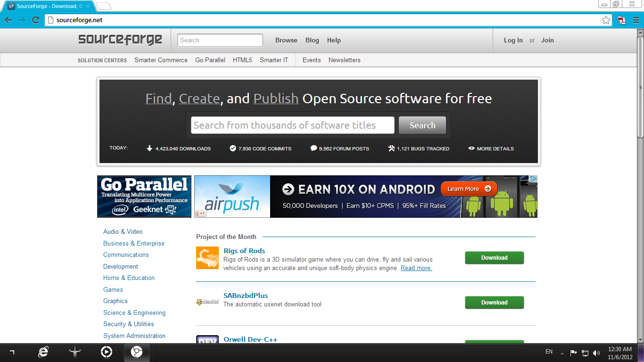
Task: Open the Business & Enterprise category
Action: 134,243
